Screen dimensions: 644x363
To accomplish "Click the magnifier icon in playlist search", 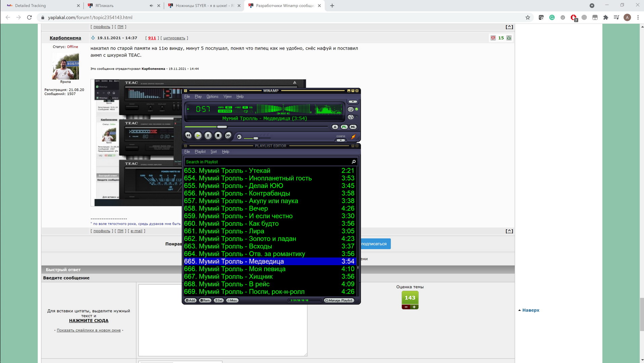I will point(354,162).
